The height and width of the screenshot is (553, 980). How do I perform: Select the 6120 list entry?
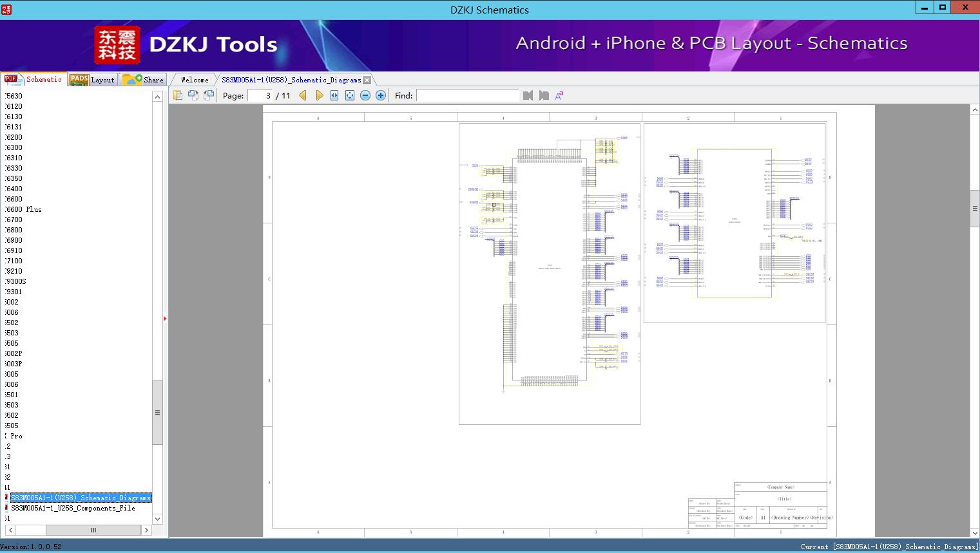pyautogui.click(x=14, y=106)
